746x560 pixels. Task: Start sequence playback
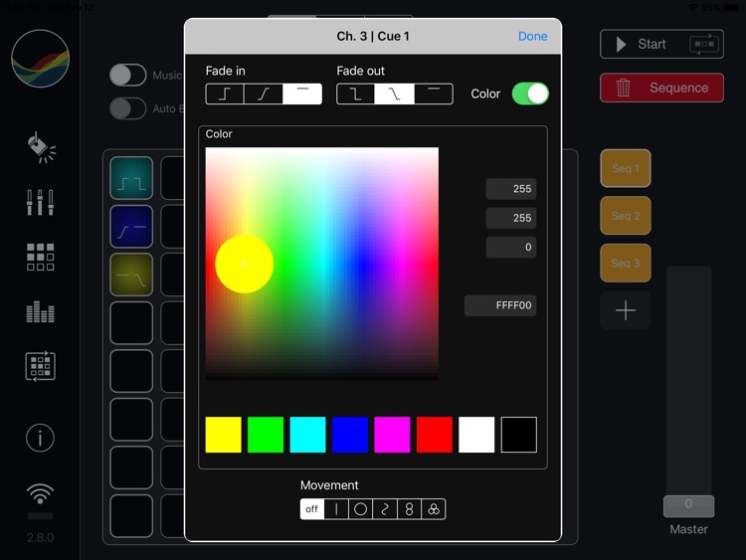click(661, 44)
